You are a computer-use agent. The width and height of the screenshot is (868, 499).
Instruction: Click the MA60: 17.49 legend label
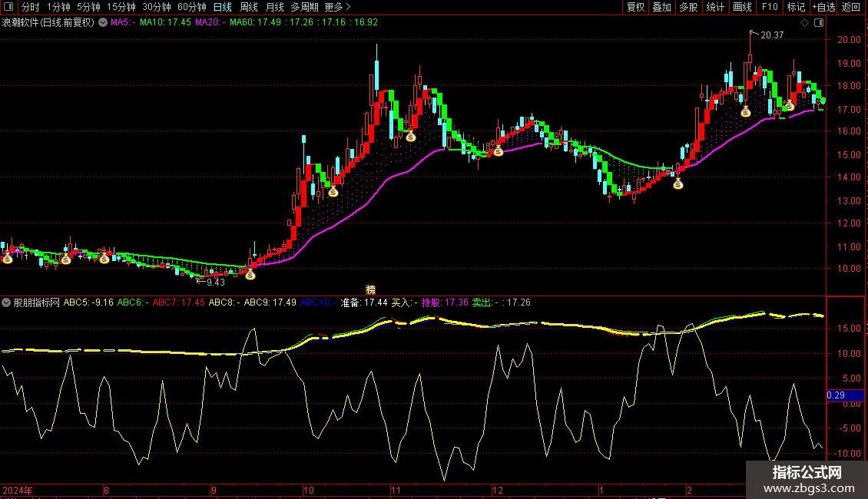click(x=255, y=22)
